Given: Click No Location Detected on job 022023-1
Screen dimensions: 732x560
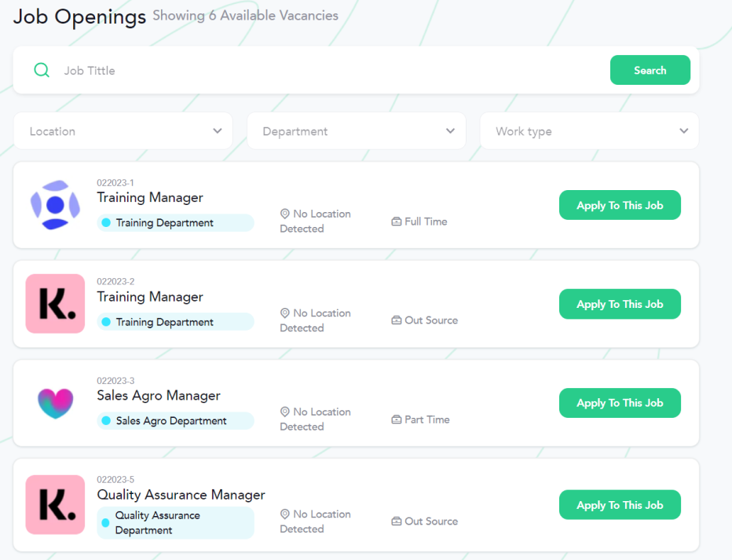Looking at the screenshot, I should click(316, 221).
